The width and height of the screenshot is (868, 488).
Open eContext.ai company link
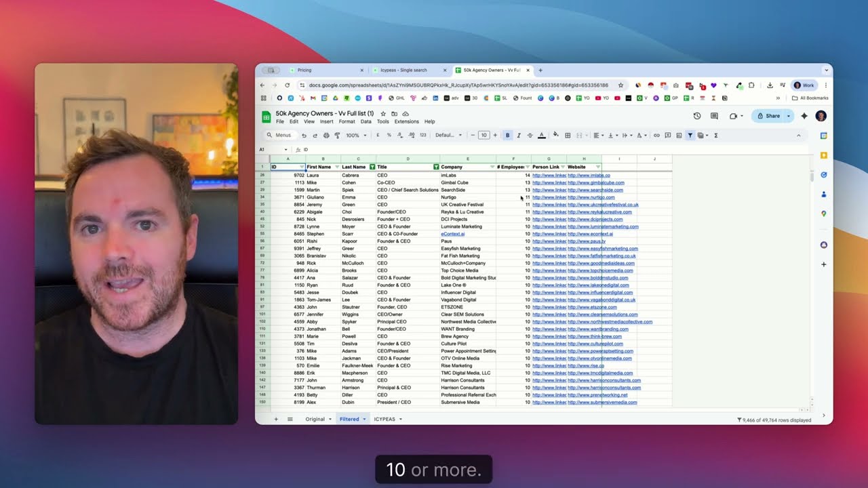[x=453, y=234]
